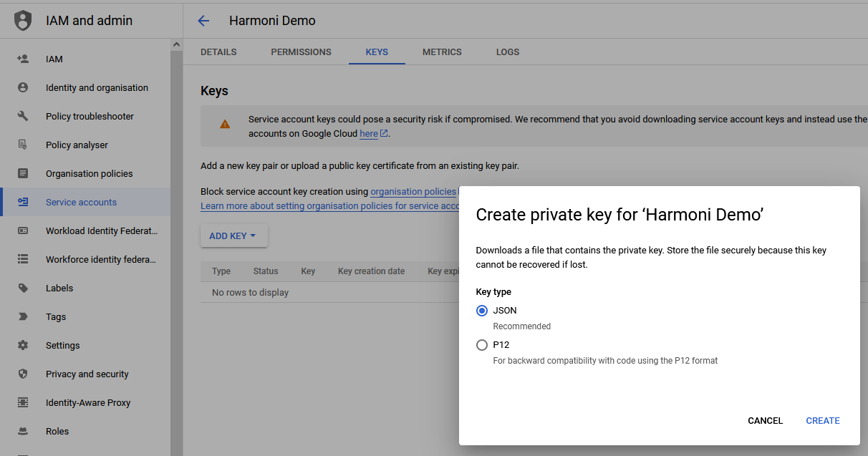Select the Privacy and security icon
This screenshot has width=868, height=456.
point(22,374)
